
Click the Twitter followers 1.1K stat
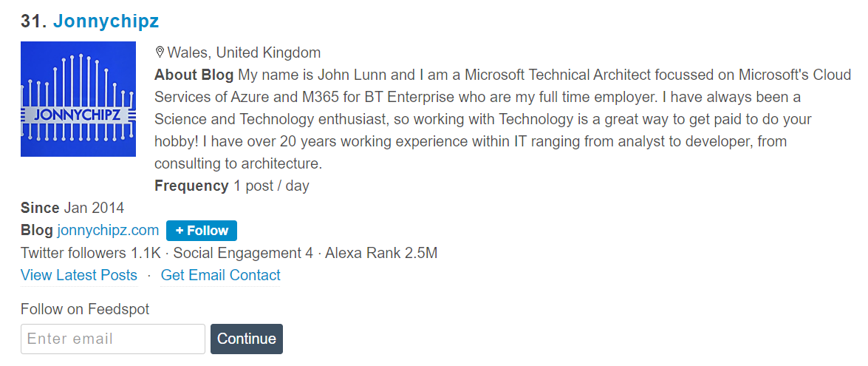[x=90, y=253]
